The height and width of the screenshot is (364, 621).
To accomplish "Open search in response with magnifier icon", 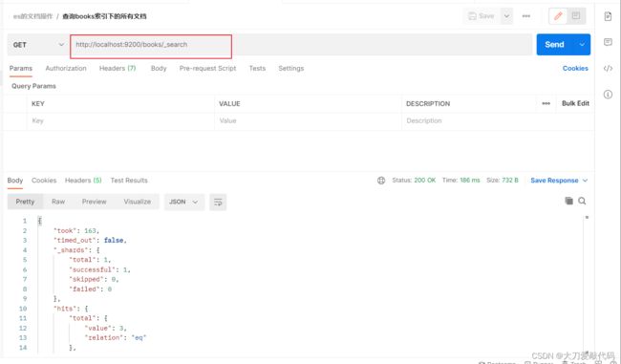I will [582, 201].
